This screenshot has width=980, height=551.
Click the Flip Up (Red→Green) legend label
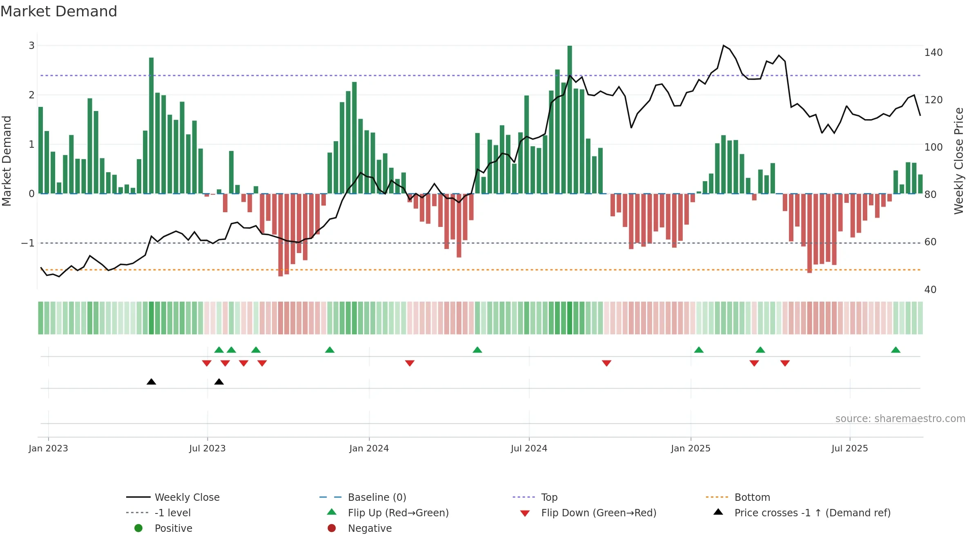click(x=398, y=513)
